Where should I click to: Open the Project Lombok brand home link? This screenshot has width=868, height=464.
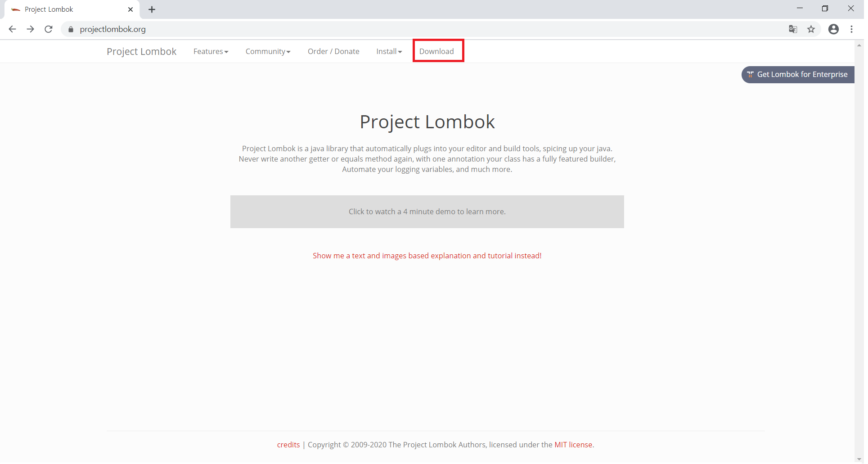(x=142, y=52)
